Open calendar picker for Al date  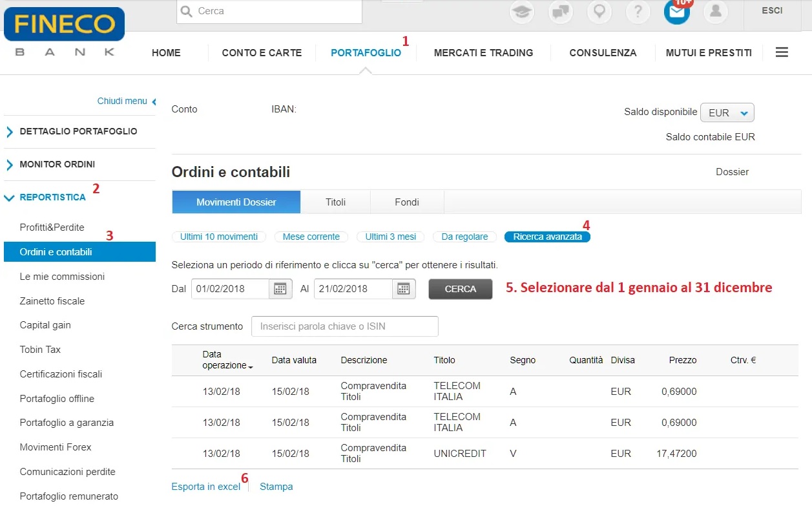tap(403, 289)
